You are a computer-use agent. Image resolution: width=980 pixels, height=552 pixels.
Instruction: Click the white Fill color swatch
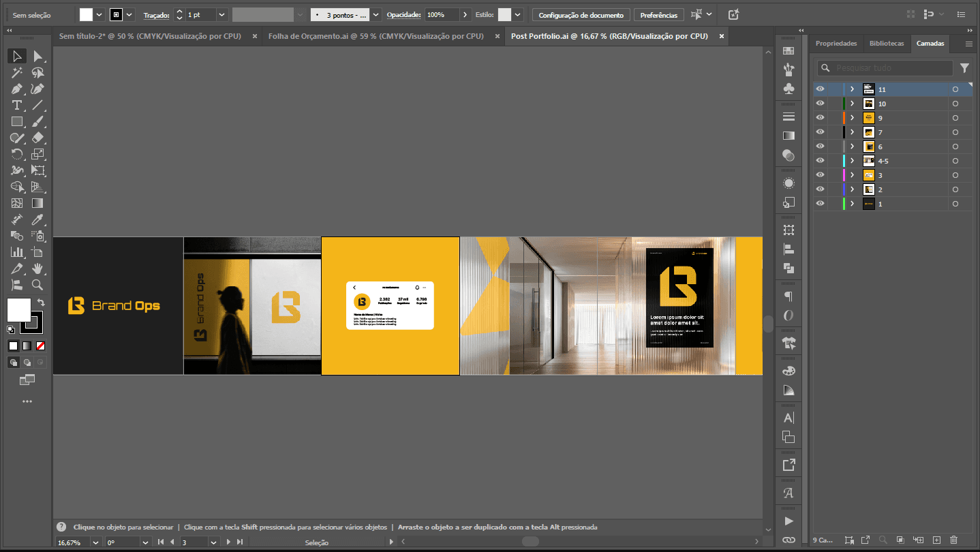pyautogui.click(x=18, y=309)
